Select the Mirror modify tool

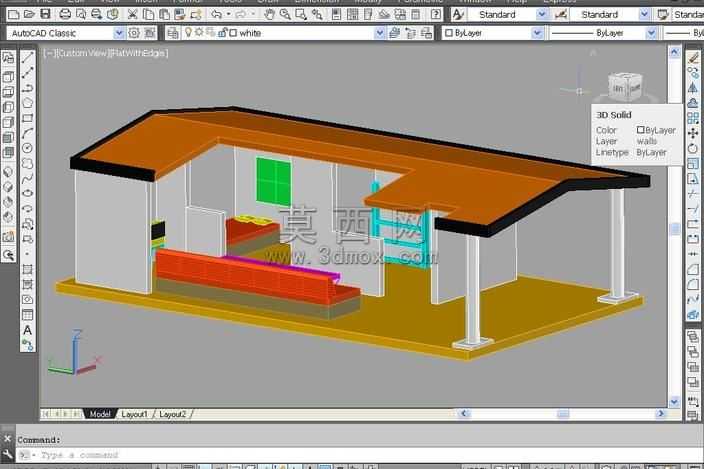(693, 88)
